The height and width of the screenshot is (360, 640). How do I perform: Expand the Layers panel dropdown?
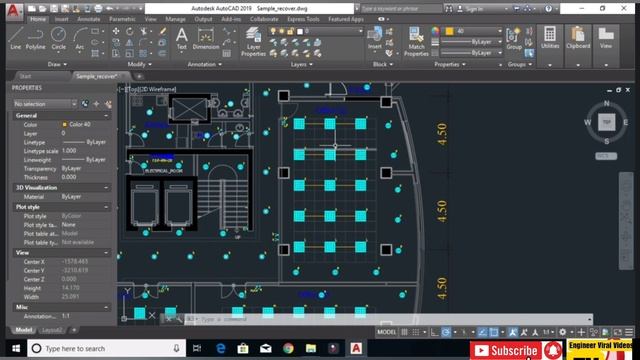(302, 64)
